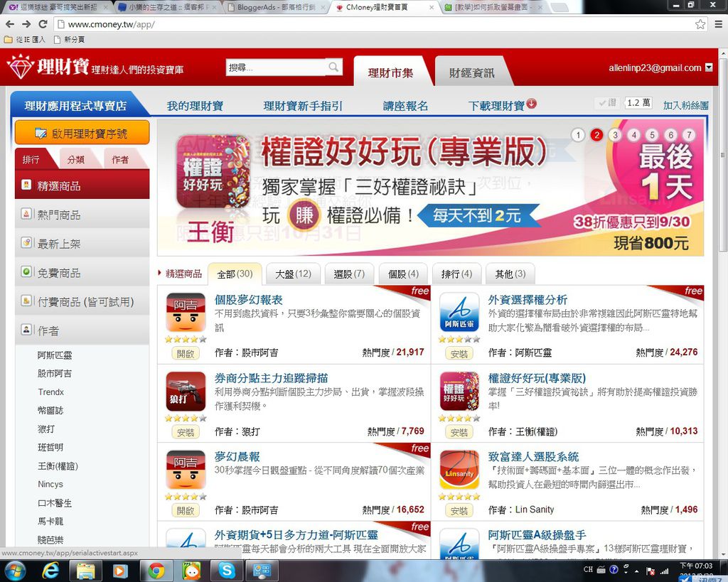Screen dimensions: 728x582
Task: Click 免費商品 green sidebar icon
Action: [x=26, y=271]
